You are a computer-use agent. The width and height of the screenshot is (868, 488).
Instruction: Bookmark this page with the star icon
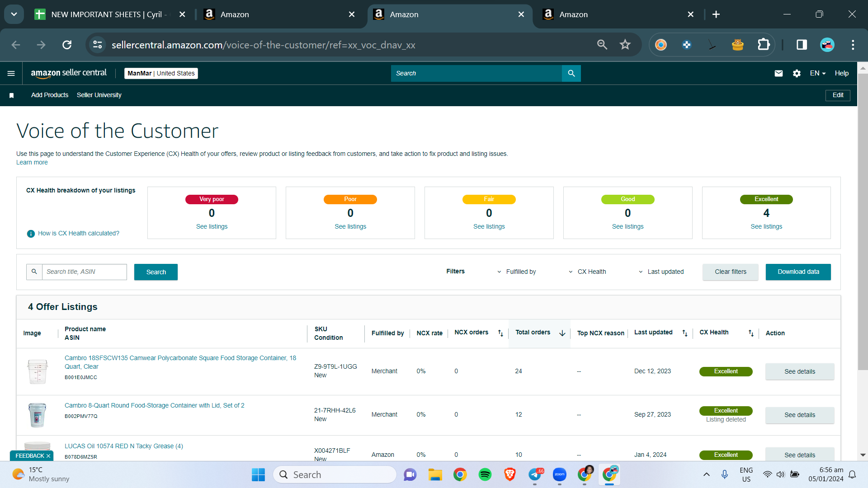[x=625, y=45]
